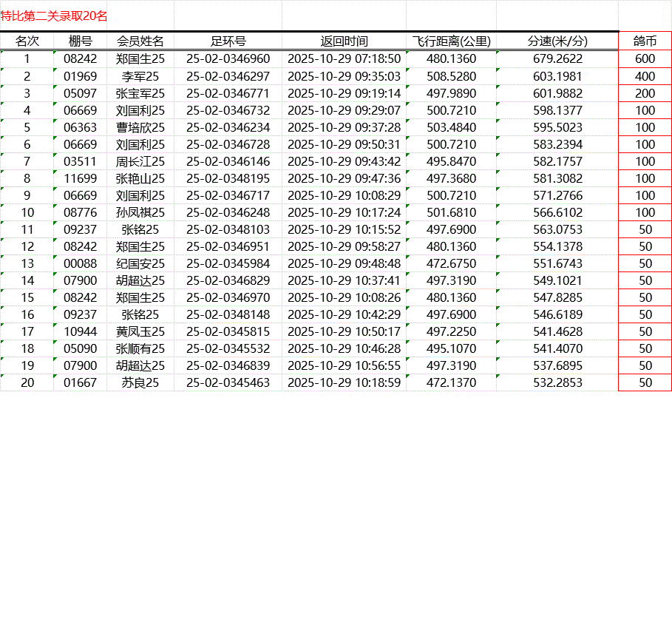Click the red title 特比第二关录取20名
Viewport: 672px width, 631px height.
pos(54,16)
